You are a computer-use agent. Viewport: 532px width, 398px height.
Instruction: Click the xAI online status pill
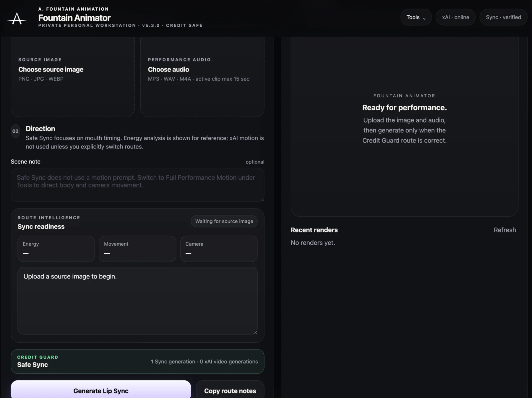coord(455,17)
